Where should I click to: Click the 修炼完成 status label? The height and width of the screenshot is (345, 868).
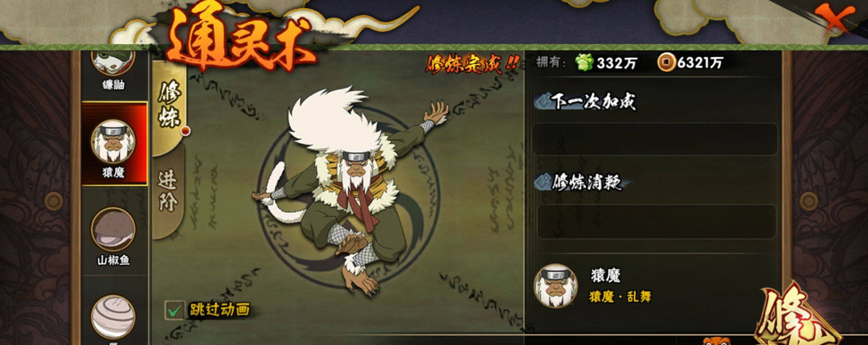(x=473, y=64)
